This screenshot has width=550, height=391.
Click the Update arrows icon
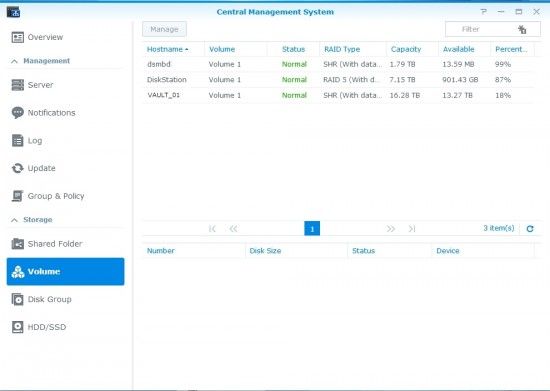tap(18, 168)
